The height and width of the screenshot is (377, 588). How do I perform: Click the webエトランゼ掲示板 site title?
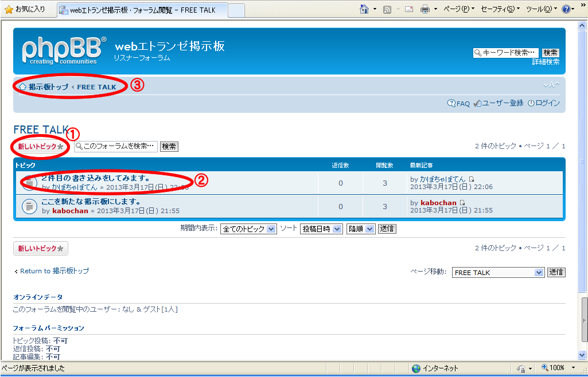pyautogui.click(x=170, y=46)
